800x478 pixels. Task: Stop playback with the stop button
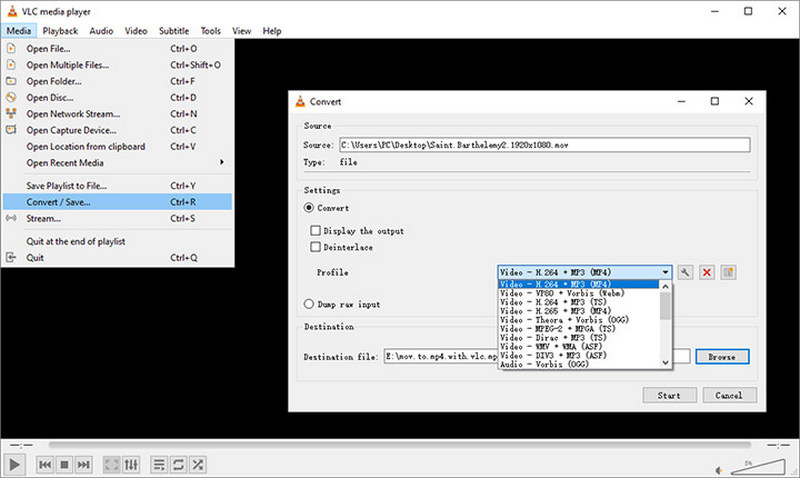pos(64,465)
